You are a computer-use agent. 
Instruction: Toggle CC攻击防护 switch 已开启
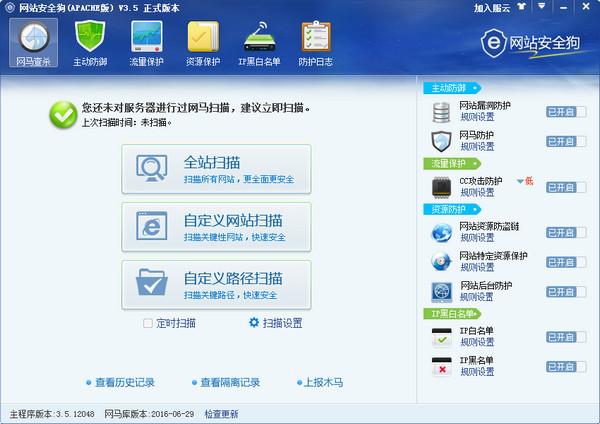[x=566, y=187]
